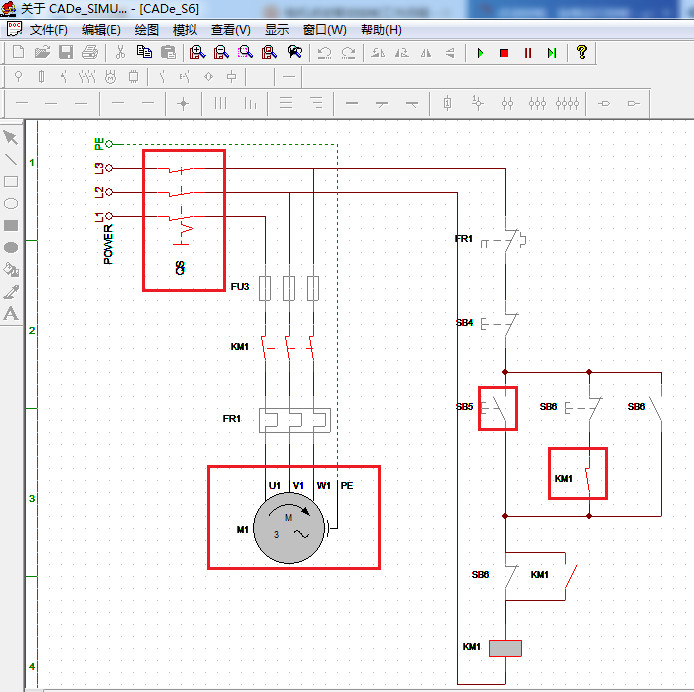Viewport: 694px width, 692px height.
Task: Paste from clipboard with the paste icon
Action: (168, 52)
